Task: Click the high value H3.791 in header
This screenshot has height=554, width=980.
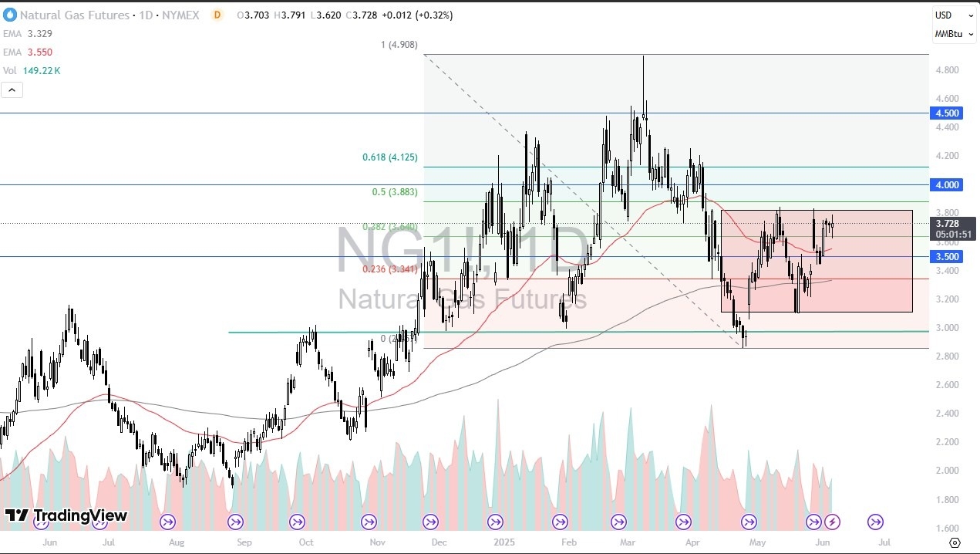Action: pyautogui.click(x=290, y=15)
